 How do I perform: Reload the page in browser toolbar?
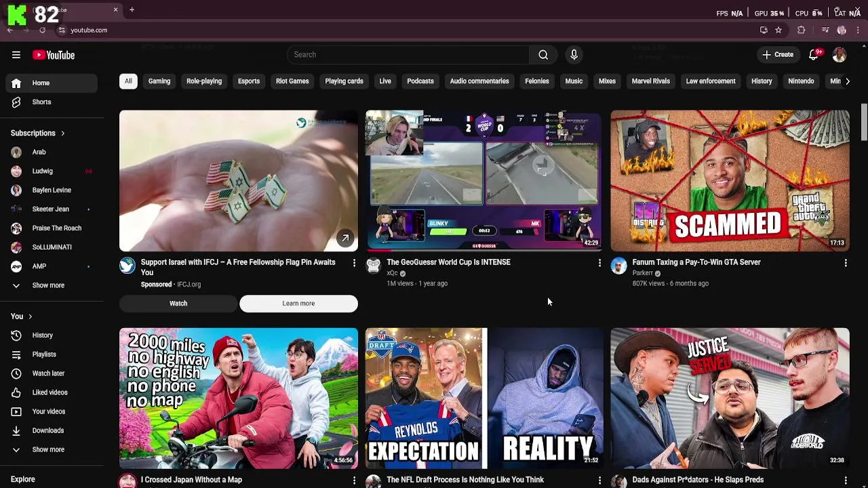(42, 30)
